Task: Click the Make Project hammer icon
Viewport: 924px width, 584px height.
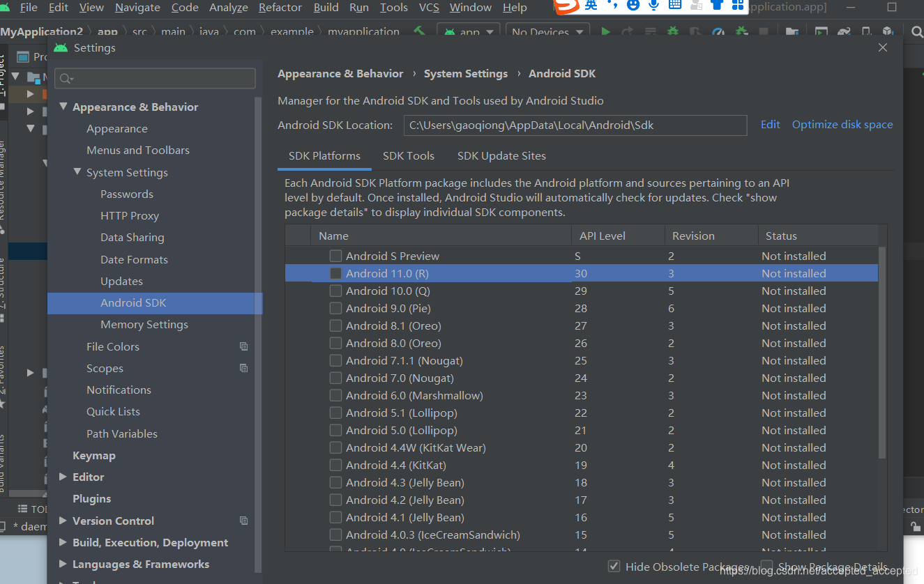Action: pos(419,32)
